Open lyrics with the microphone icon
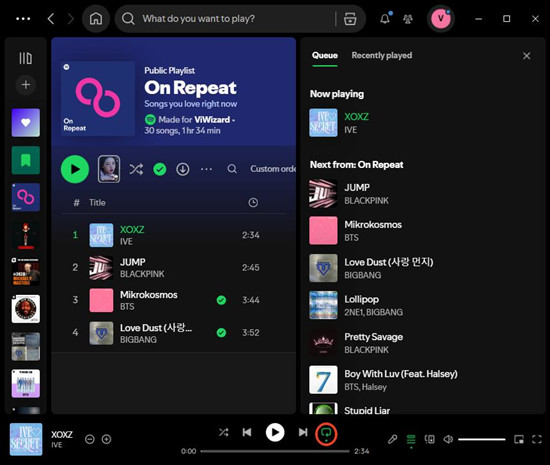Viewport: 550px width, 465px height. (x=393, y=439)
